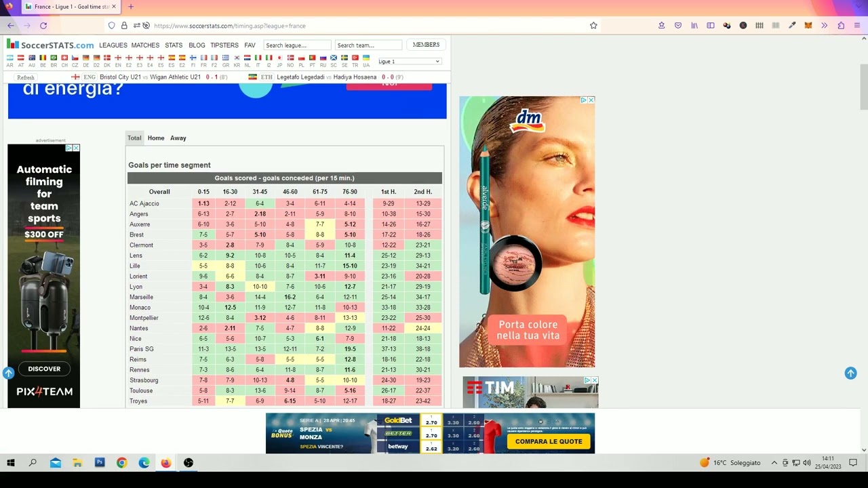Open the color picker eyedropper extension

pyautogui.click(x=792, y=26)
